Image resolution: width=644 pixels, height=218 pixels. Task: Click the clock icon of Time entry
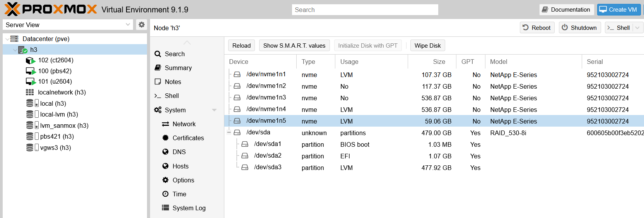point(166,194)
